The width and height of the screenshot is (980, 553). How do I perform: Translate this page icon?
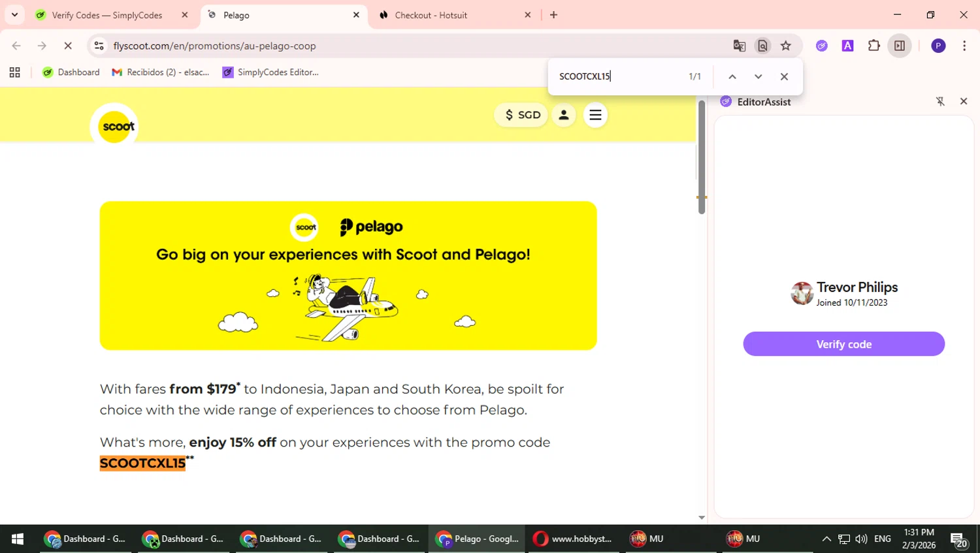click(x=740, y=46)
